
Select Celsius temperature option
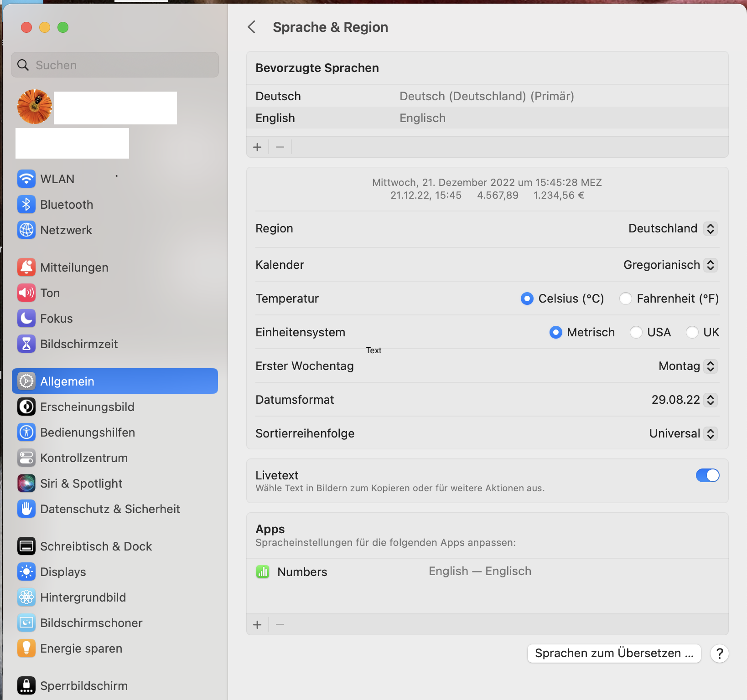point(527,299)
